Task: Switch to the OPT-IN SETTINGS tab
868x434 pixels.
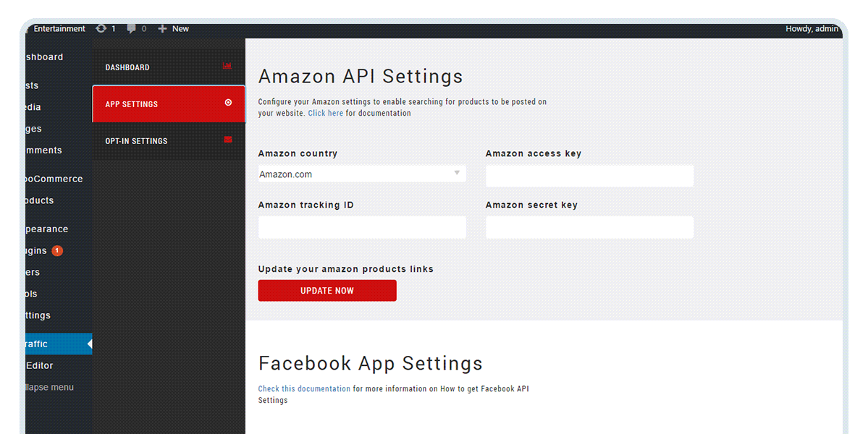Action: (169, 141)
